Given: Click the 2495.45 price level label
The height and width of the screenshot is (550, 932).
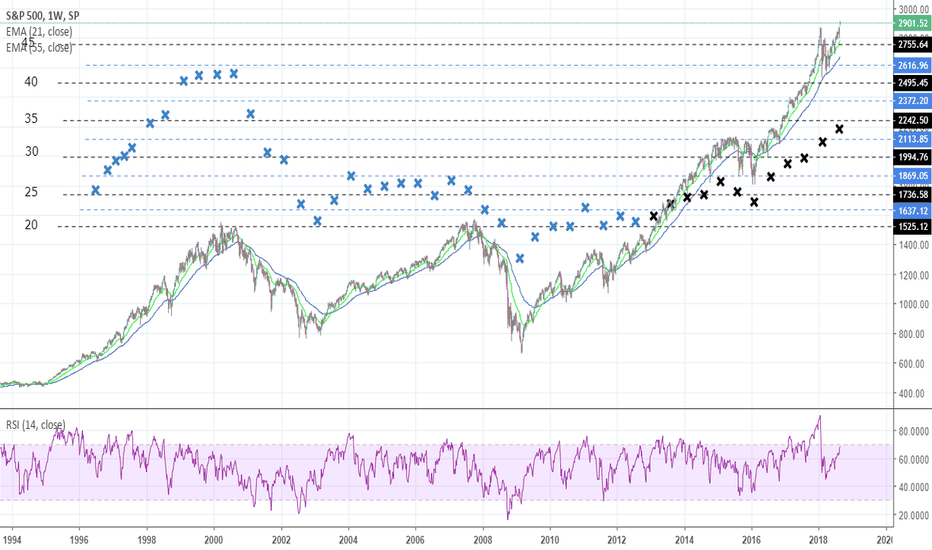Looking at the screenshot, I should coord(912,83).
